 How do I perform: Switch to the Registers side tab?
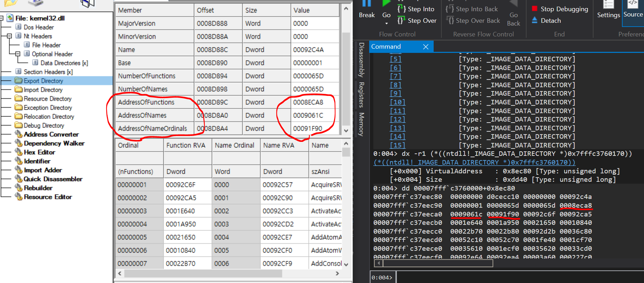[x=361, y=95]
